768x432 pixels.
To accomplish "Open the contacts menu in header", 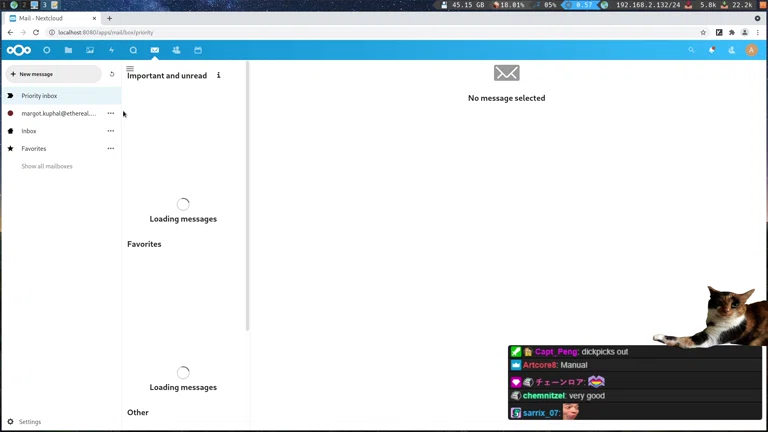I will (731, 50).
